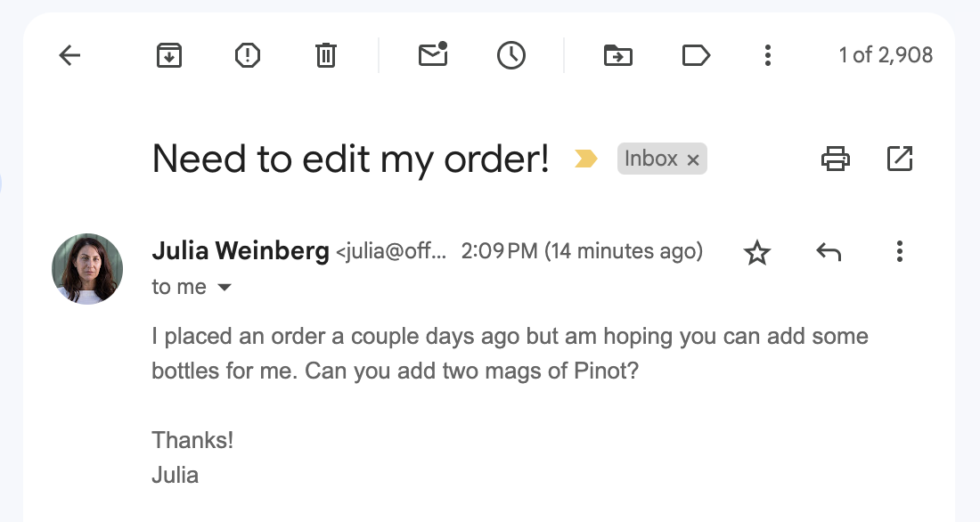Open the message More options menu
Viewport: 980px width, 522px height.
pyautogui.click(x=900, y=252)
